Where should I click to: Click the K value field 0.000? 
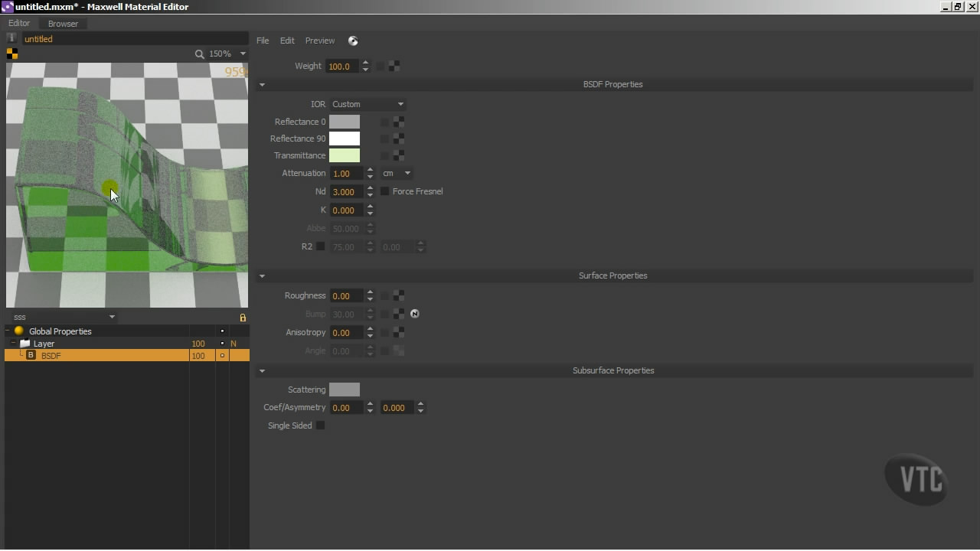pyautogui.click(x=348, y=210)
